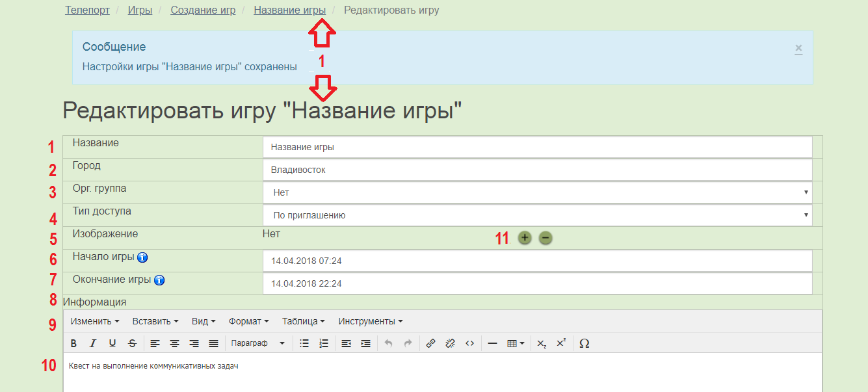Image resolution: width=868 pixels, height=392 pixels.
Task: Click into the Город field with Владивосток
Action: pos(538,170)
